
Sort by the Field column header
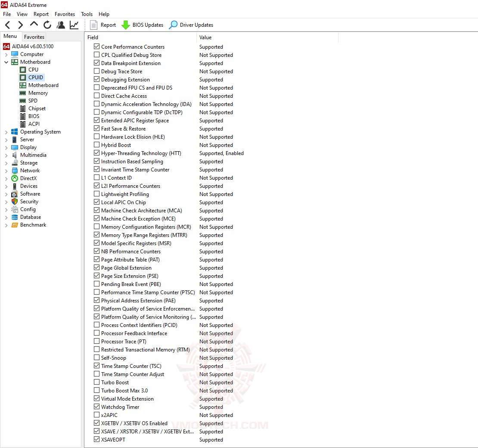[x=140, y=37]
